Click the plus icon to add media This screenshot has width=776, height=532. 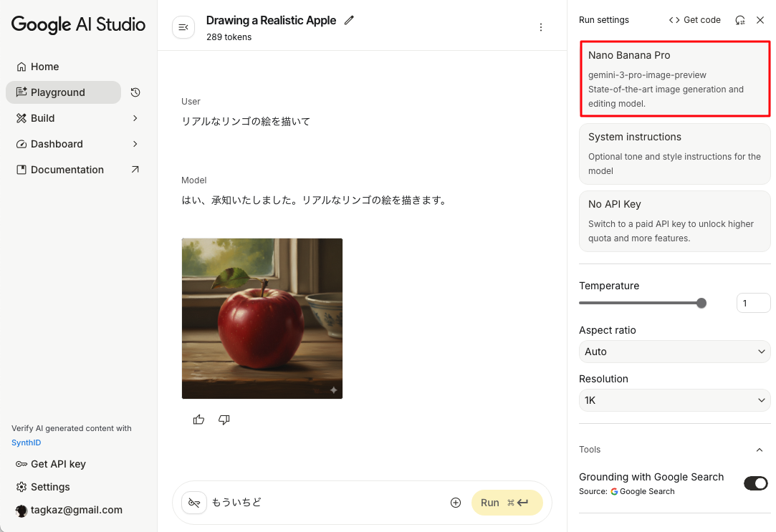point(456,503)
